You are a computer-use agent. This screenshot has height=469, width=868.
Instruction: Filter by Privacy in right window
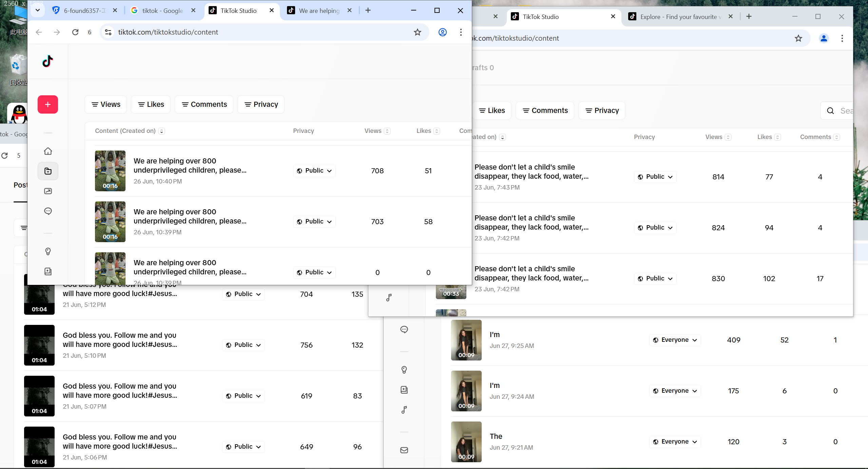tap(602, 111)
